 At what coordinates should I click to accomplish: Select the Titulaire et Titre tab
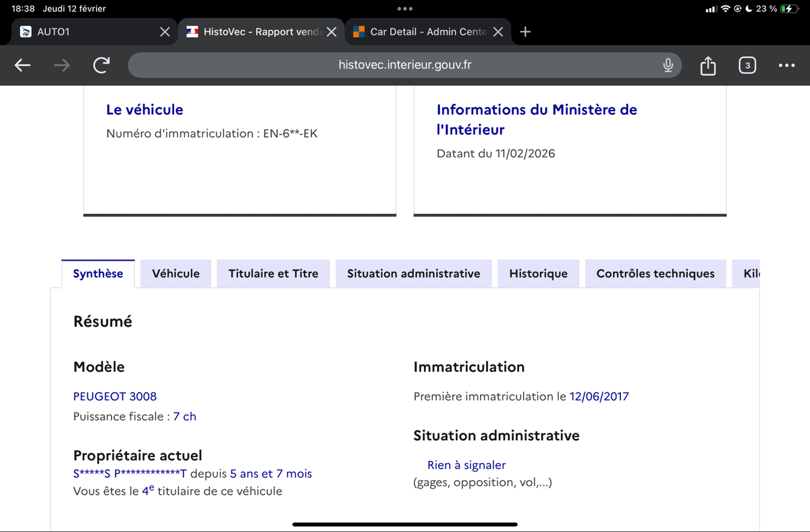click(273, 273)
